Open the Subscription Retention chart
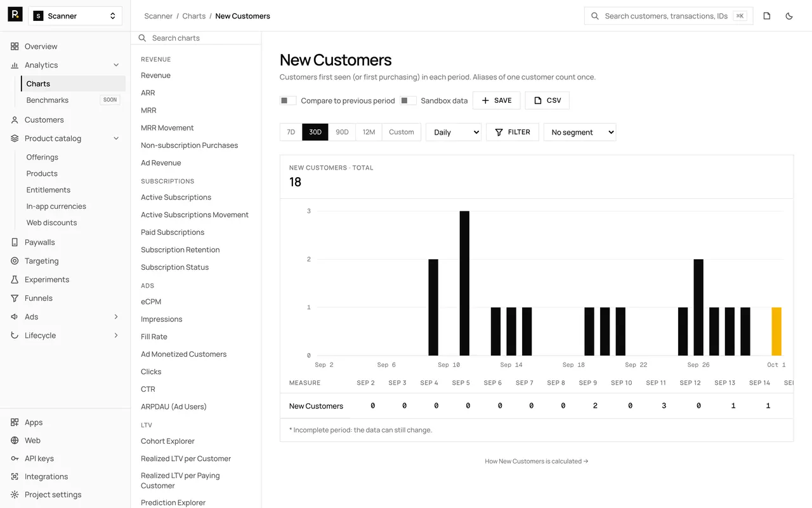The image size is (812, 508). [x=180, y=250]
